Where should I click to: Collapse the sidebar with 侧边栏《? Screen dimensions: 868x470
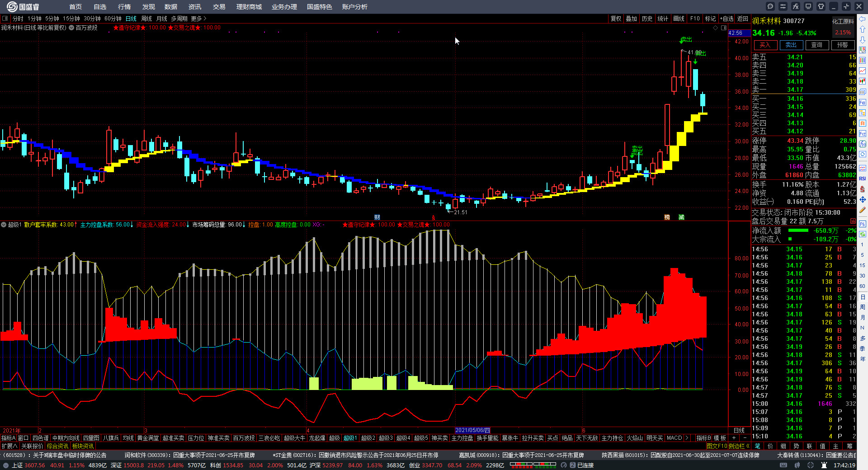click(739, 446)
